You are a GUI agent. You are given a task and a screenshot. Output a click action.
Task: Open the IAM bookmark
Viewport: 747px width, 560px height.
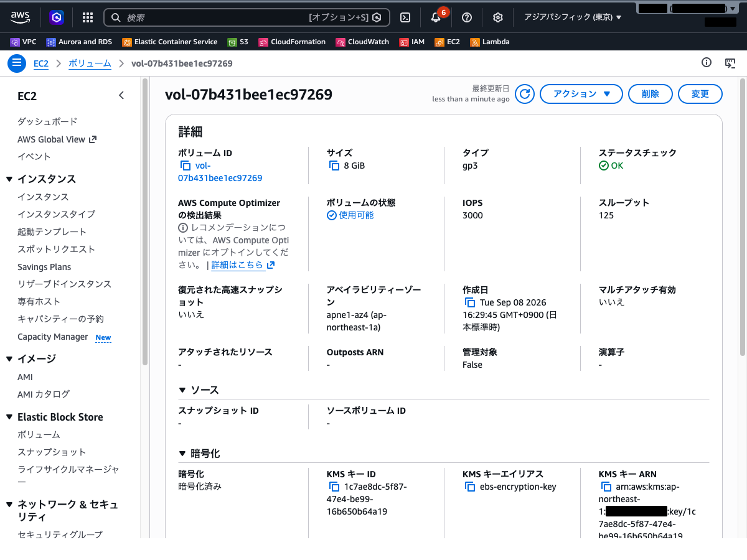412,42
